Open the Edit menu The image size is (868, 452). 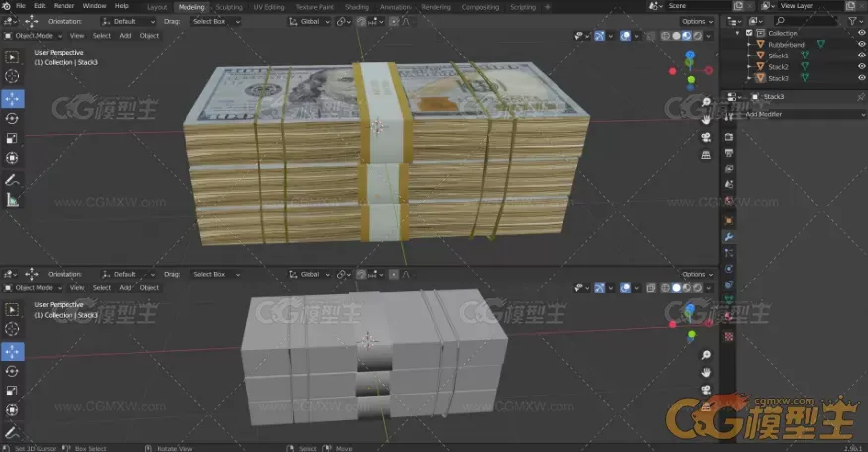[x=40, y=6]
